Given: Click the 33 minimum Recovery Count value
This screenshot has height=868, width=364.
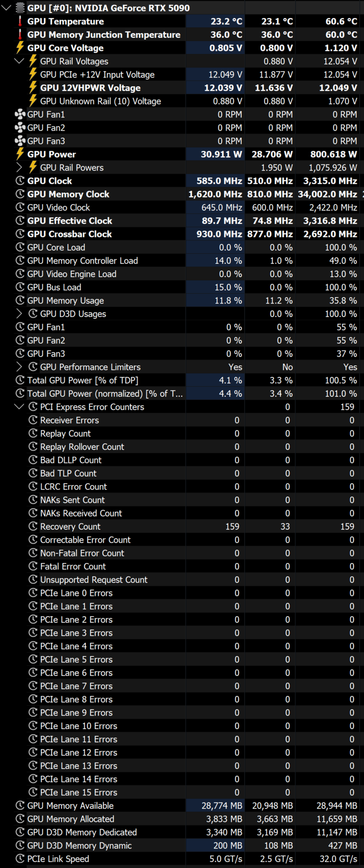Looking at the screenshot, I should (x=285, y=527).
